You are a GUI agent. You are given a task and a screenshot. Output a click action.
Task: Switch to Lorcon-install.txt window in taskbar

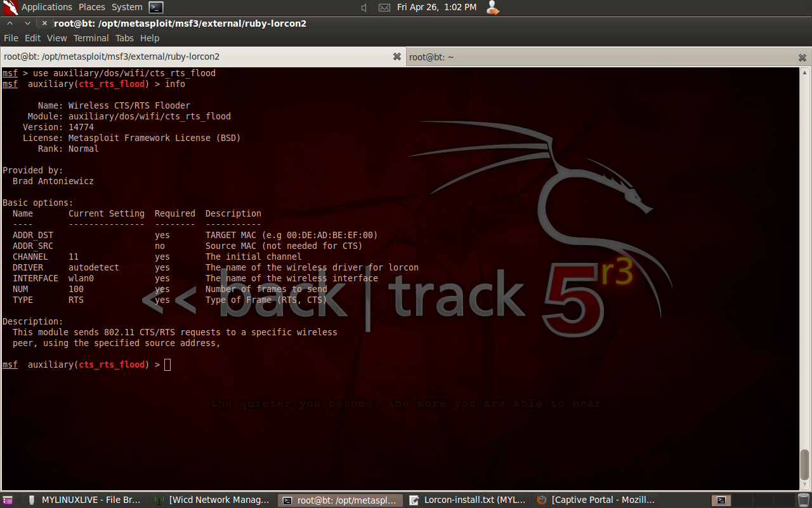click(x=468, y=500)
